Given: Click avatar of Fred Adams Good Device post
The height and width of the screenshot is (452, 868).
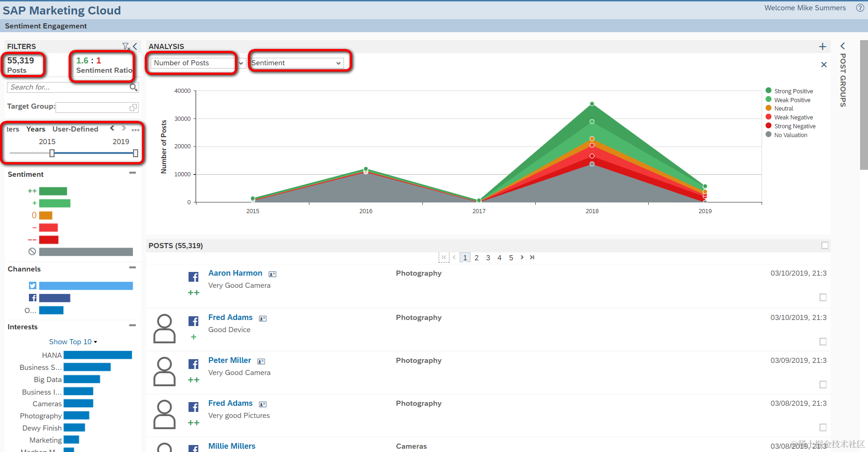Looking at the screenshot, I should [165, 329].
